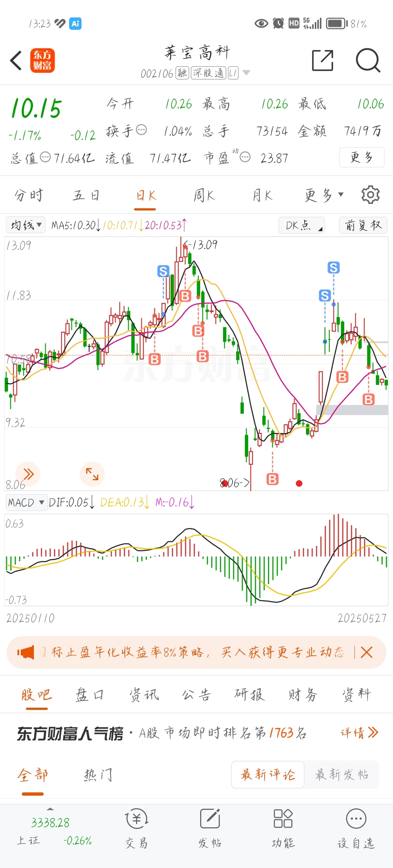Open the 资料 tab
Screen dimensions: 393x868
point(356,695)
